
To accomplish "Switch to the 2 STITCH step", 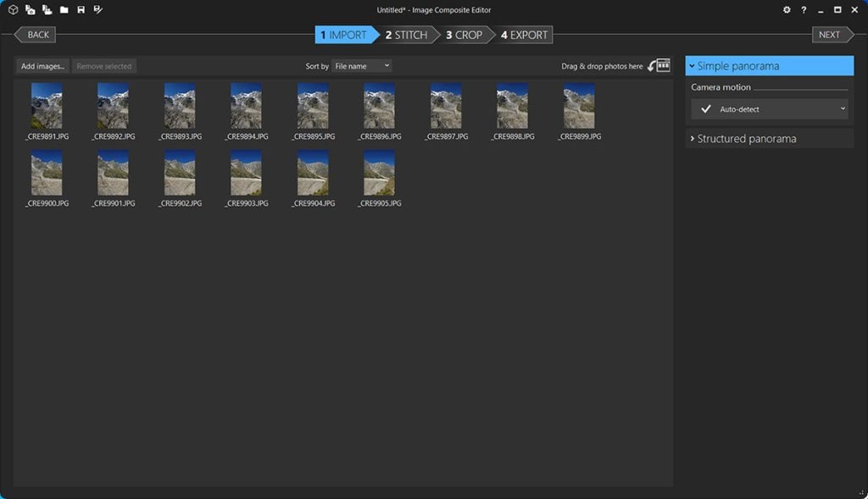I will point(406,35).
